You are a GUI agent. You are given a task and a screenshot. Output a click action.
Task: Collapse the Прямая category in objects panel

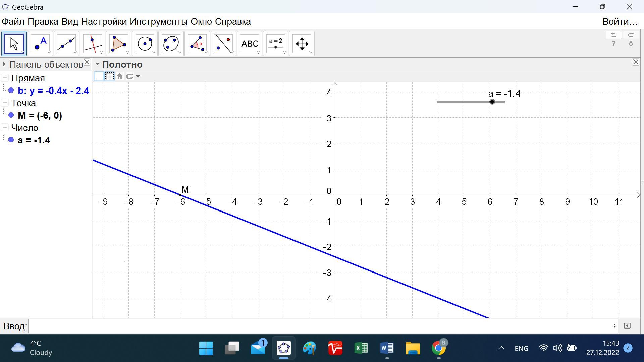tap(5, 78)
